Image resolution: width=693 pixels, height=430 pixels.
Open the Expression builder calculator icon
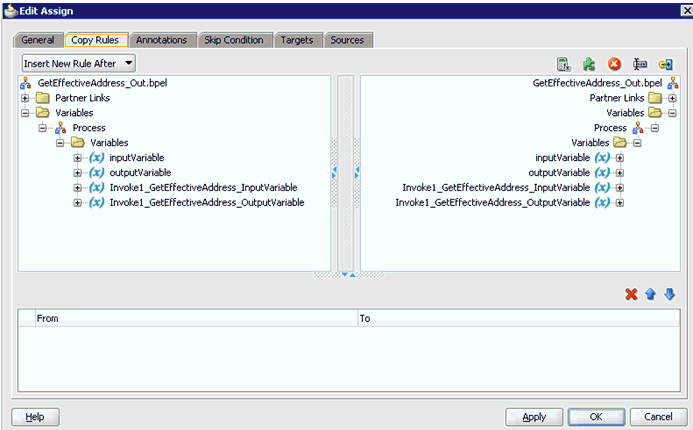tap(564, 65)
